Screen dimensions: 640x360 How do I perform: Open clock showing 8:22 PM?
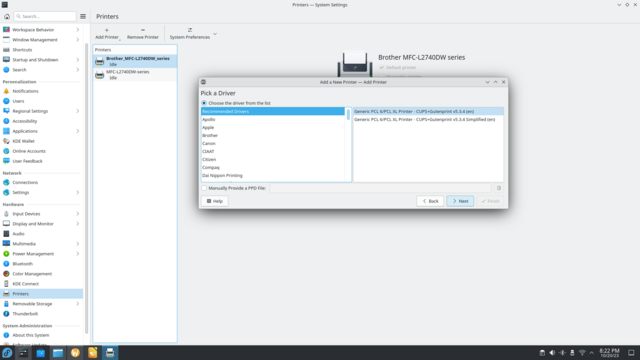[609, 353]
